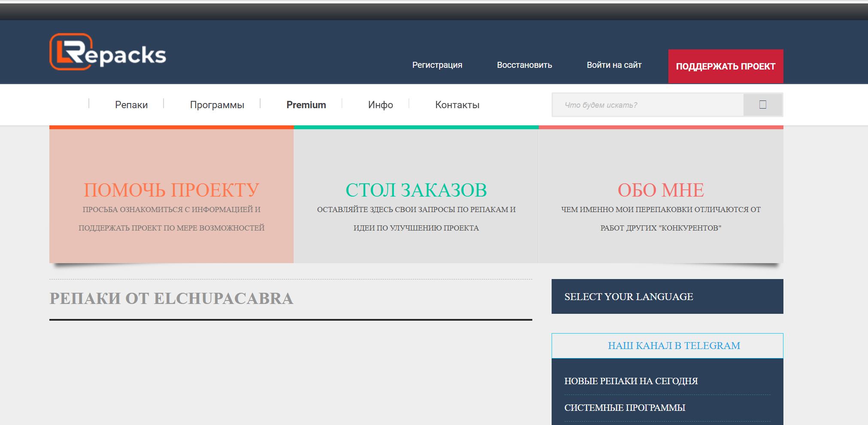This screenshot has width=868, height=425.
Task: Select НОВЫЕ РЕПАКИ НА СЕГОДНЯ category
Action: pyautogui.click(x=631, y=381)
